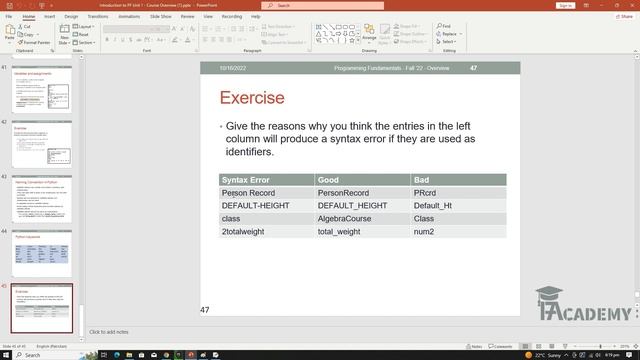Click Fit slide to window icon
640x360 pixels.
tap(635, 346)
